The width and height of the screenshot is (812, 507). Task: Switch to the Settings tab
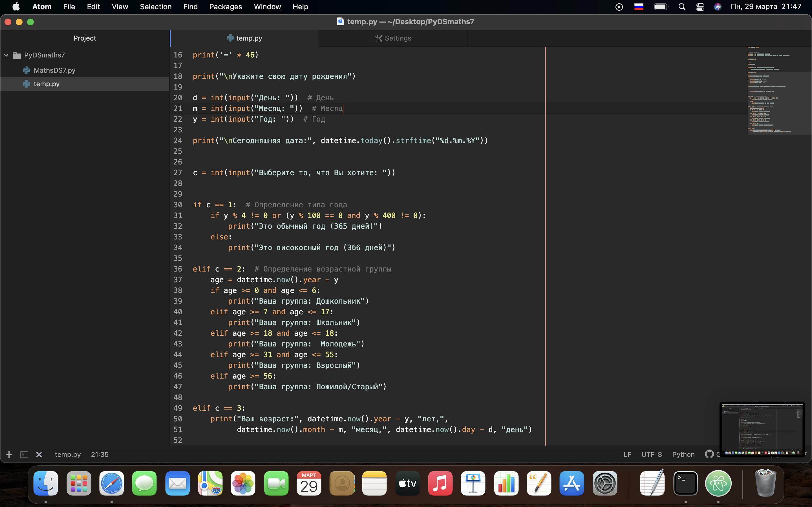393,38
